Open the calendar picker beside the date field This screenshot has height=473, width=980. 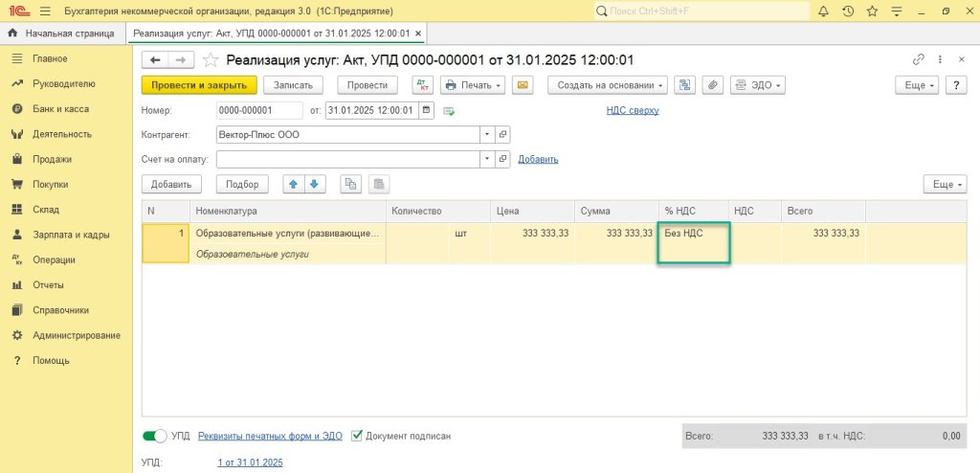[426, 110]
